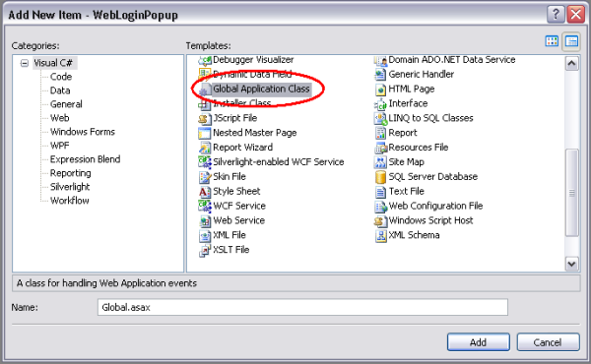
Task: Click the XSLT File template icon
Action: pyautogui.click(x=205, y=250)
